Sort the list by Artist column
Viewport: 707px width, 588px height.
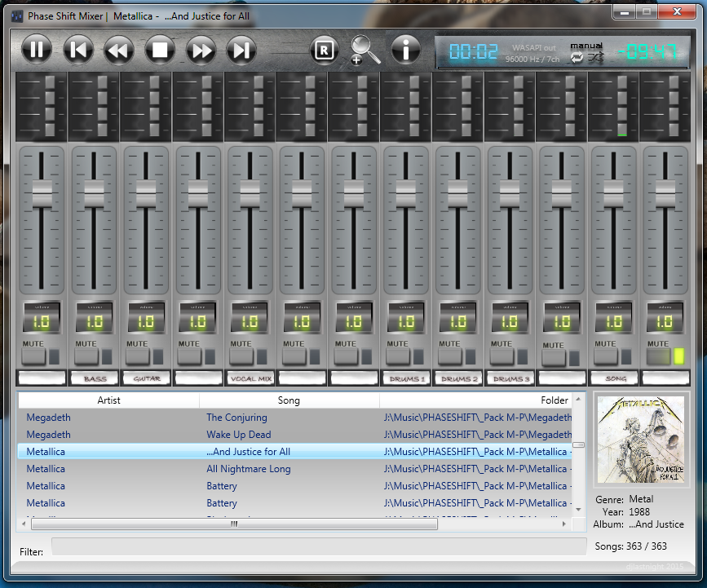click(x=108, y=400)
